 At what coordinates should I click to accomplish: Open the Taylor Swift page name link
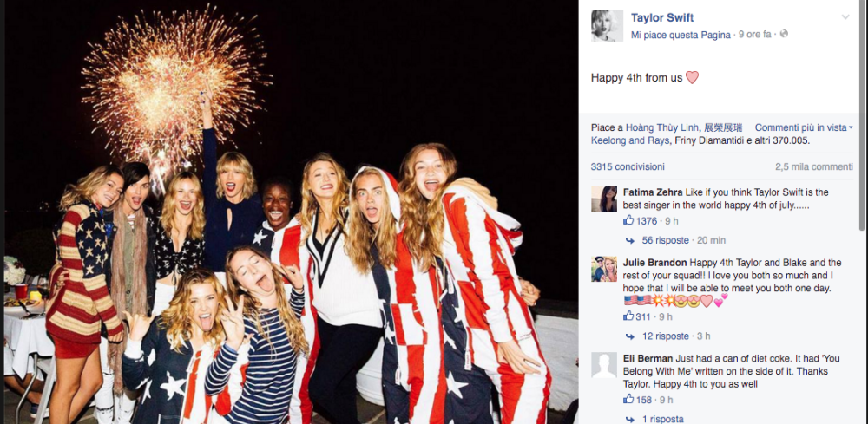[x=662, y=17]
